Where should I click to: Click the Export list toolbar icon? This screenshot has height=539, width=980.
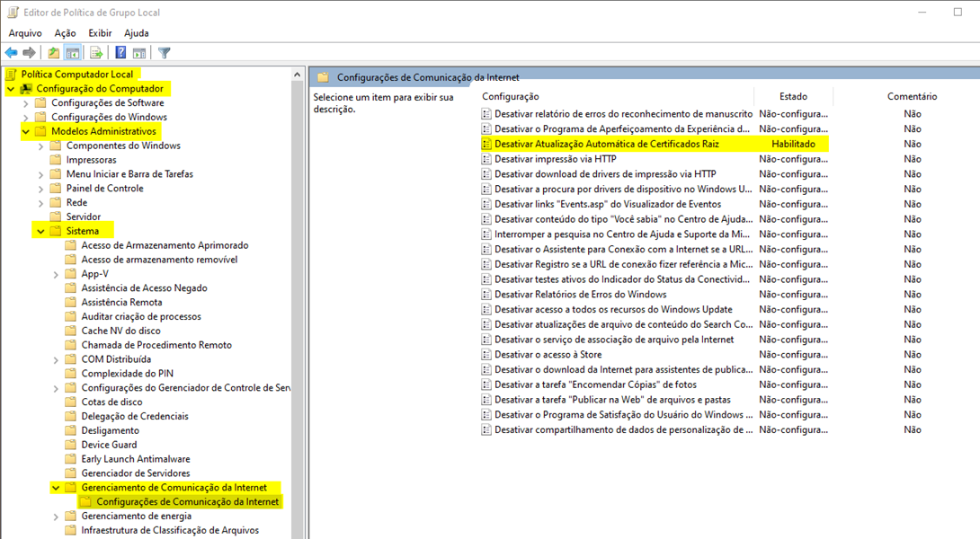(96, 53)
